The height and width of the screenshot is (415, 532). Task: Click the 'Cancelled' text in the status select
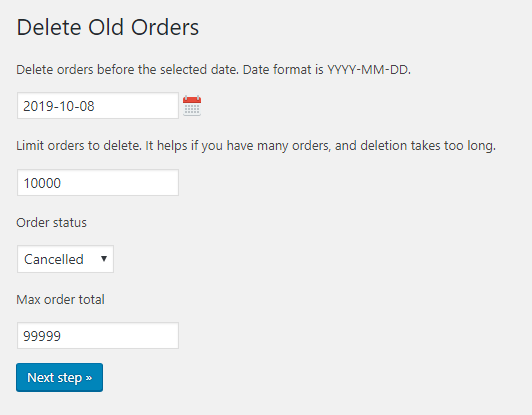[54, 259]
